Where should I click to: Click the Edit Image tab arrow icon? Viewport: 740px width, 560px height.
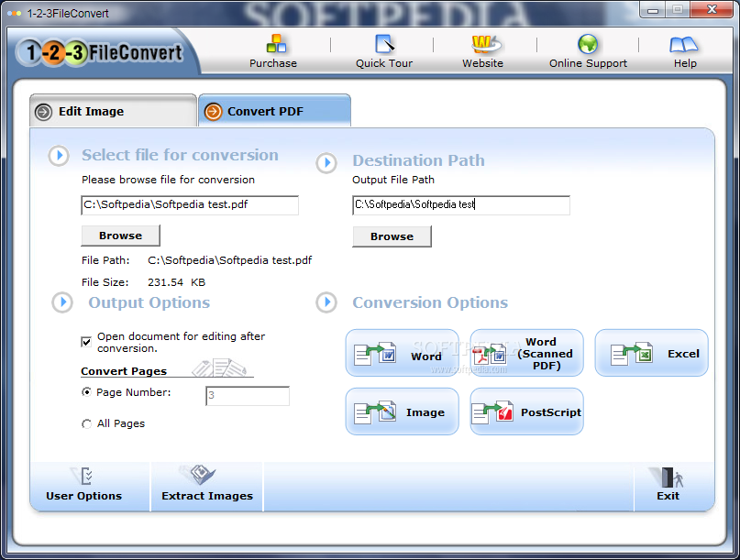pos(43,112)
